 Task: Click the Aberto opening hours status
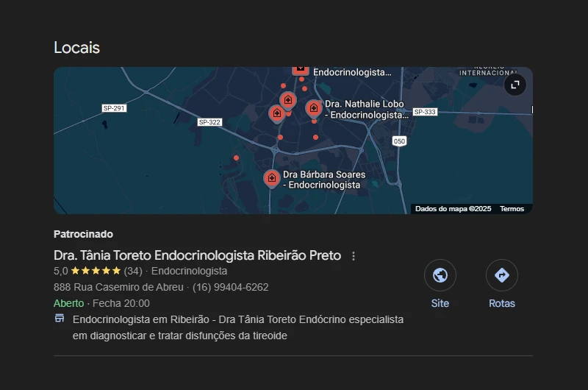click(68, 303)
